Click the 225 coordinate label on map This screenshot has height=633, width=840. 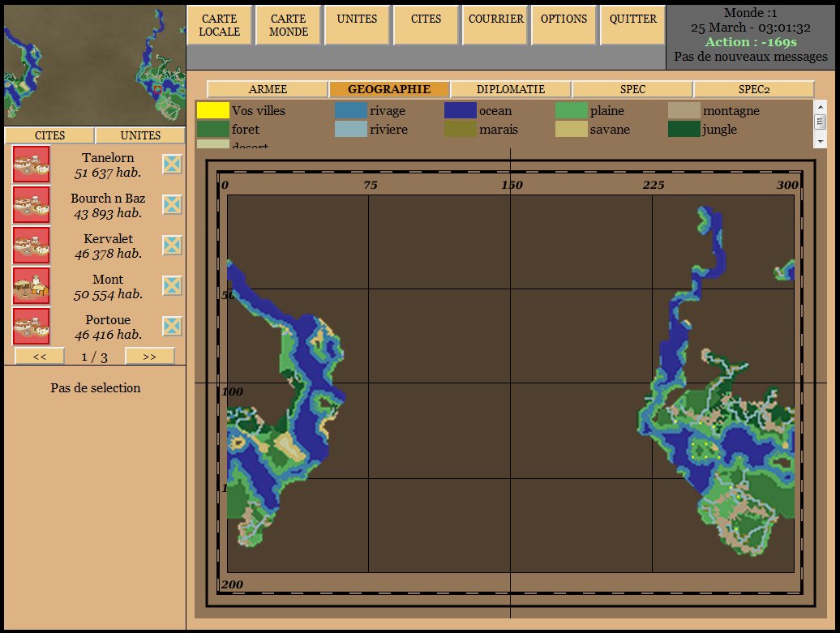pos(653,185)
